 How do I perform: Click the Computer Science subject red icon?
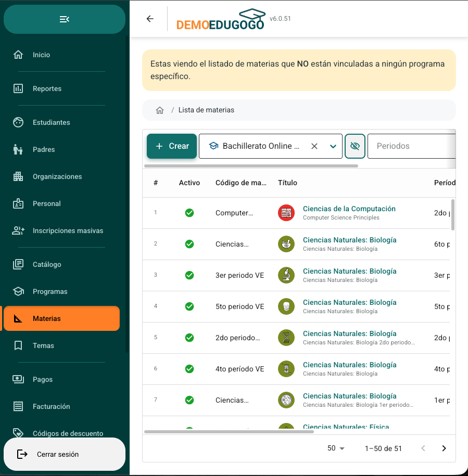coord(286,213)
